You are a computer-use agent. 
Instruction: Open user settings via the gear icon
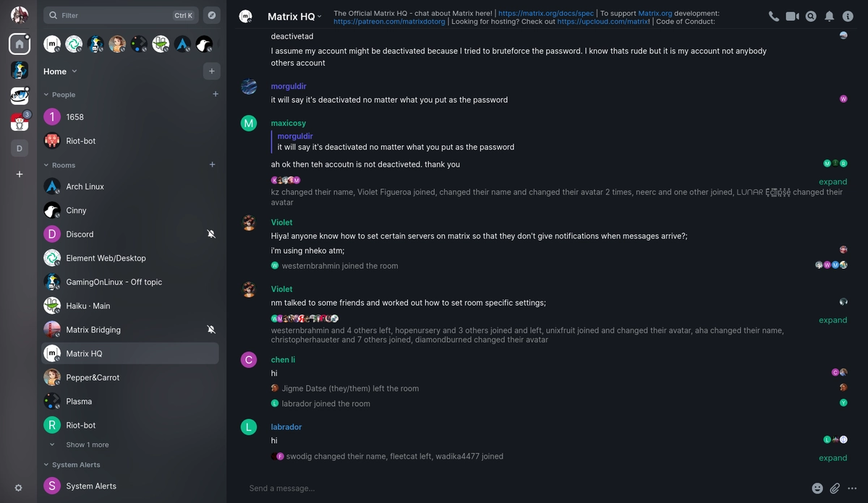click(19, 488)
